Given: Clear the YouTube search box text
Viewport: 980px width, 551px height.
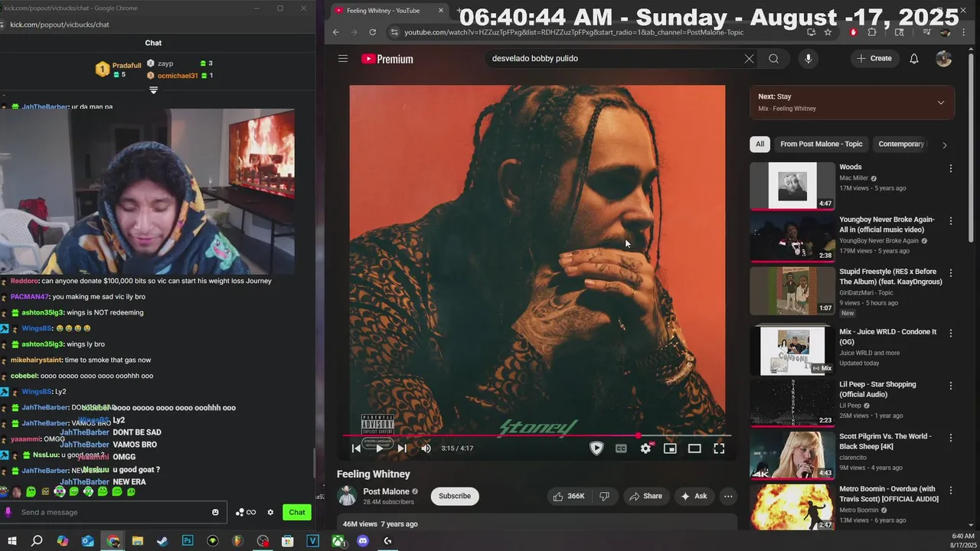Looking at the screenshot, I should [x=749, y=59].
